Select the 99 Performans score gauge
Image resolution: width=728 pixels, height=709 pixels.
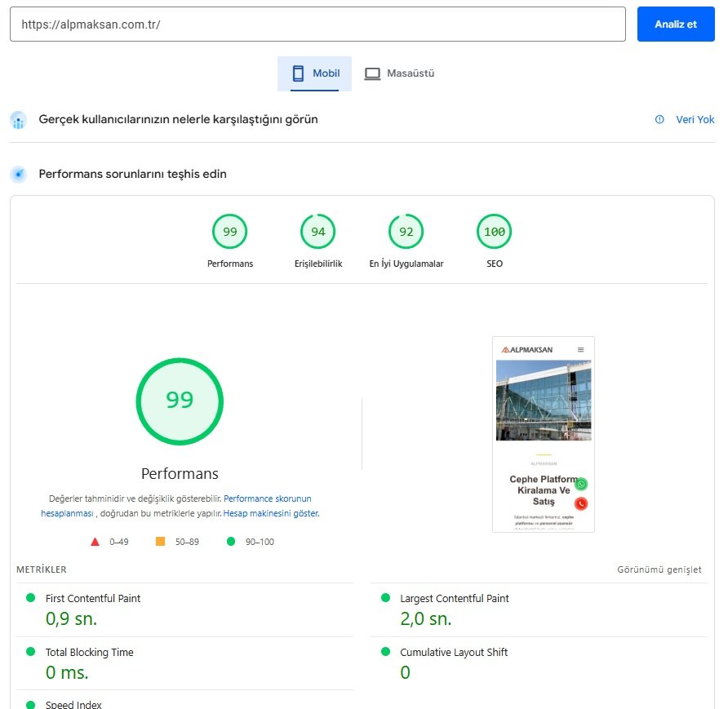tap(230, 232)
